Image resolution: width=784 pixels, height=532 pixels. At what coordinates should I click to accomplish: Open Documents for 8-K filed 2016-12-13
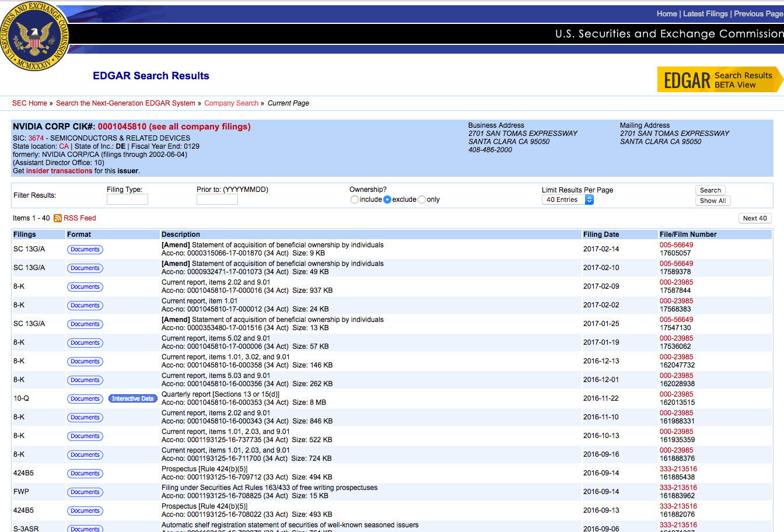click(85, 362)
